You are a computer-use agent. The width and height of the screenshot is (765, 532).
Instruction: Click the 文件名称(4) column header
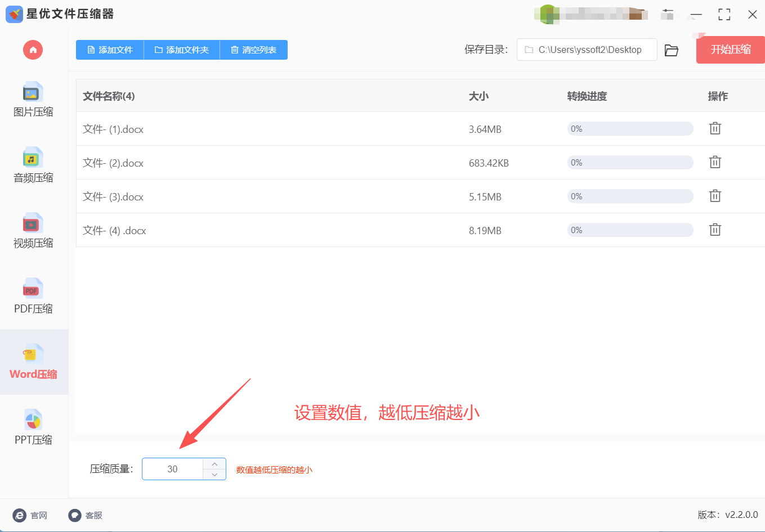click(x=109, y=96)
